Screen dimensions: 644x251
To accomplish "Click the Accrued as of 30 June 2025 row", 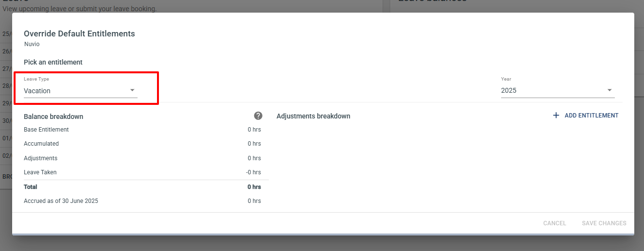I will (x=142, y=201).
